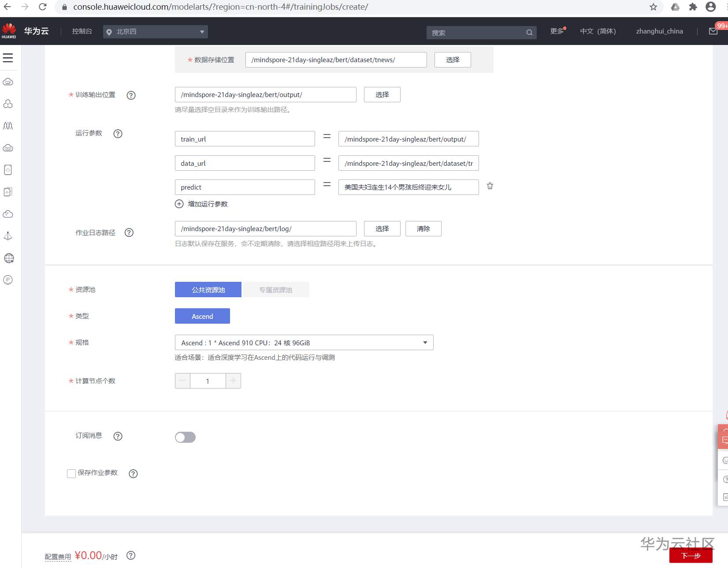
Task: Click the train_url parameter name field
Action: tap(245, 139)
